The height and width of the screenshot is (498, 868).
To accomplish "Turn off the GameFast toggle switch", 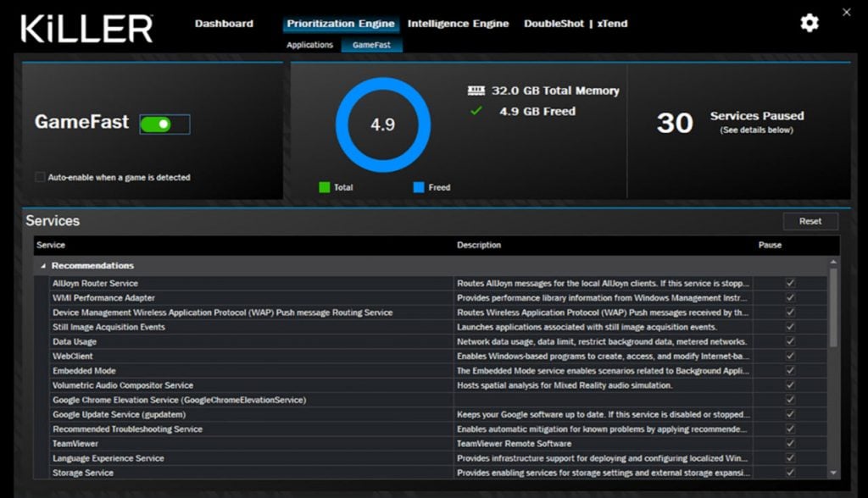I will point(156,125).
